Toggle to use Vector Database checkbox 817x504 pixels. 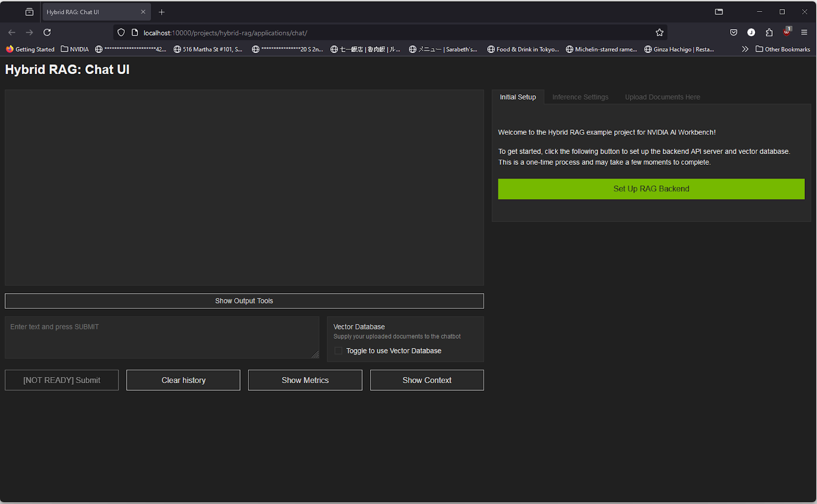338,351
